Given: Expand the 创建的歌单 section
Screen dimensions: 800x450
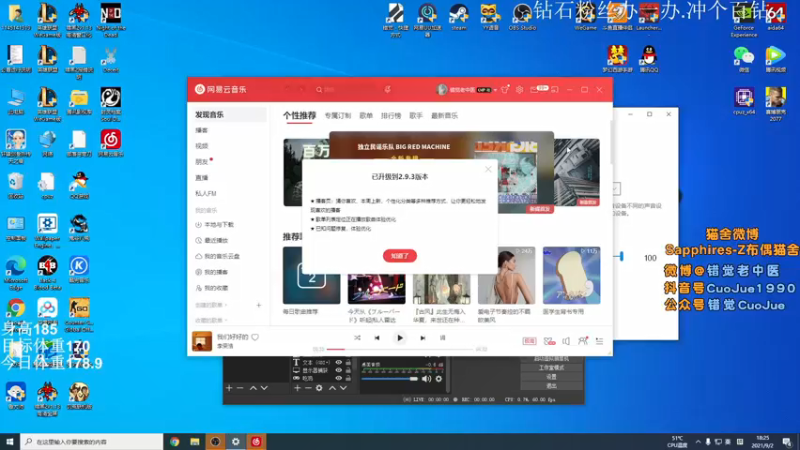Looking at the screenshot, I should [x=211, y=305].
